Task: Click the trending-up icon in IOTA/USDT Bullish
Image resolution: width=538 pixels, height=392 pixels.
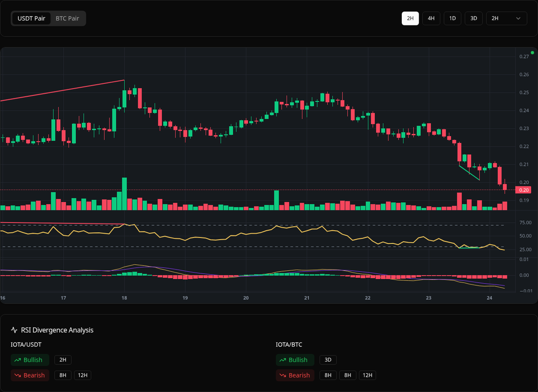Action: pyautogui.click(x=18, y=360)
